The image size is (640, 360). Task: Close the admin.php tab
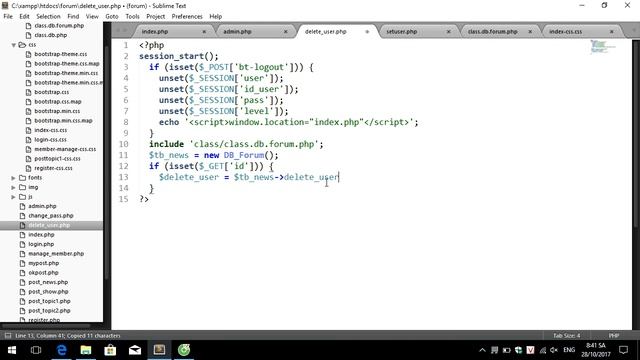coord(286,31)
